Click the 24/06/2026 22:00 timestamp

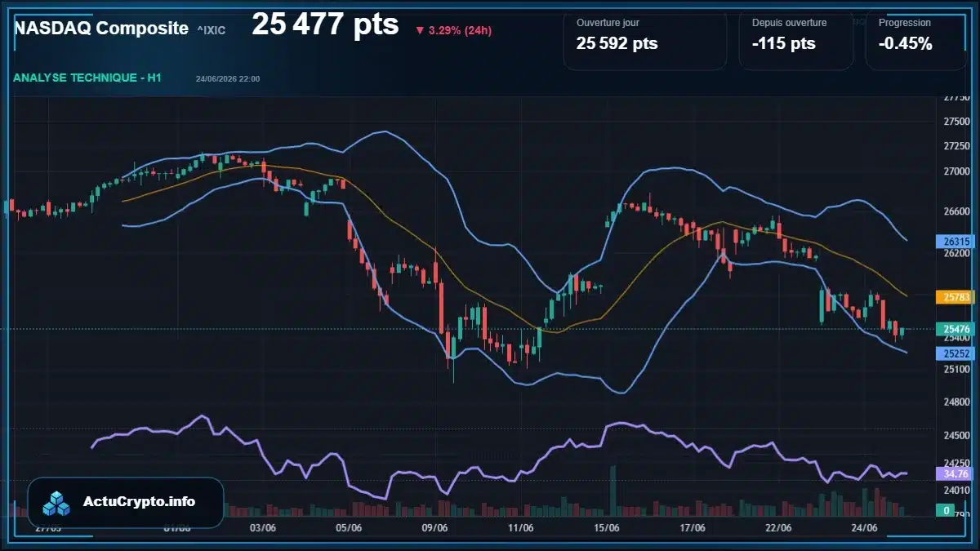(x=228, y=78)
